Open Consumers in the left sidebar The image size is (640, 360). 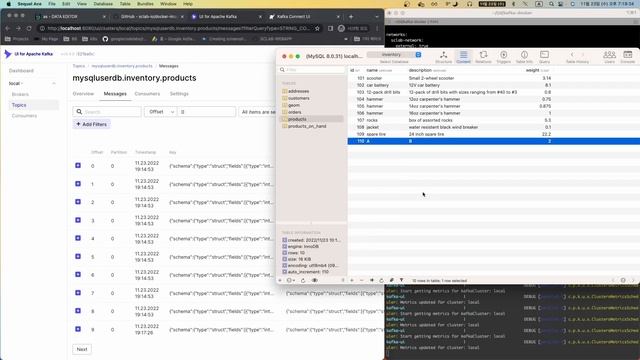pos(24,116)
